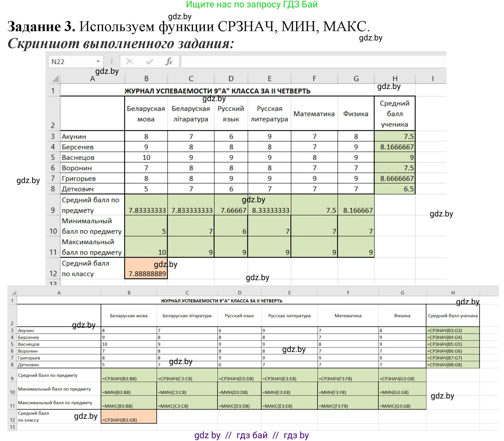Click the 'Физика' header cell in upper sheet
This screenshot has width=504, height=441.
[x=356, y=114]
